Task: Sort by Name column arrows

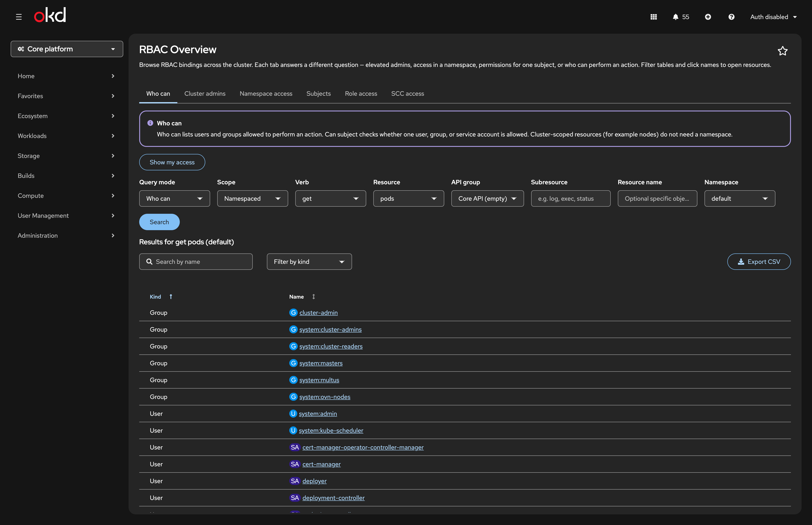Action: 313,297
